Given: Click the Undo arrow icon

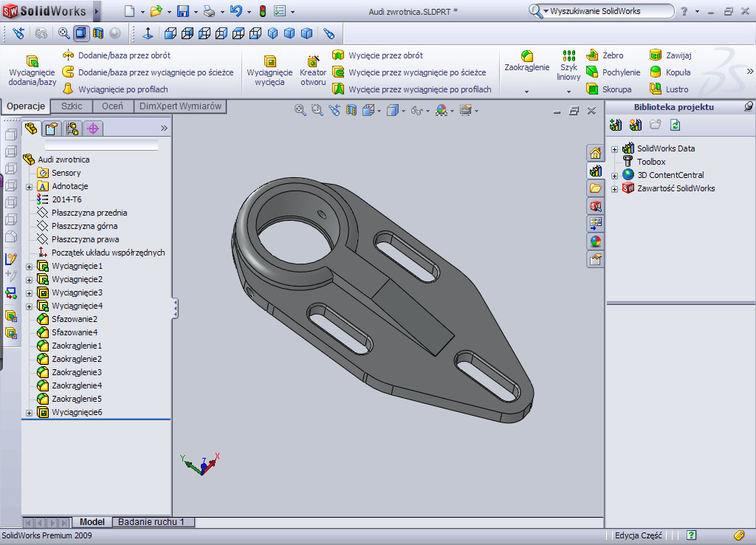Looking at the screenshot, I should click(x=236, y=10).
